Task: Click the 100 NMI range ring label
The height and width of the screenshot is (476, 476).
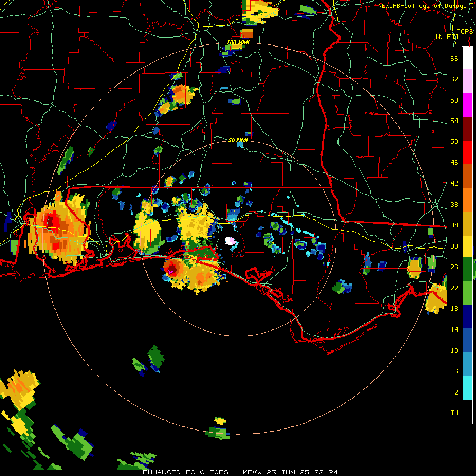Action: click(x=238, y=42)
